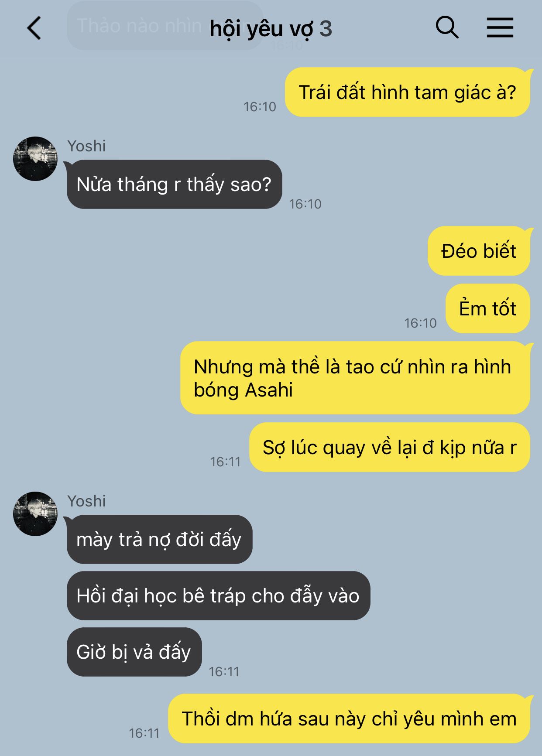The image size is (542, 756).
Task: Tap the 'Ẻm tốt' message bubble
Action: point(488,308)
